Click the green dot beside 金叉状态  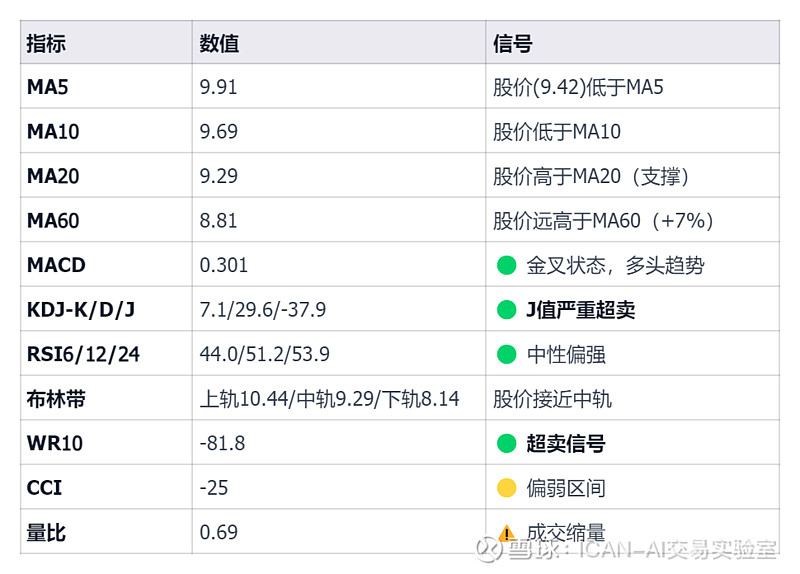(x=507, y=266)
